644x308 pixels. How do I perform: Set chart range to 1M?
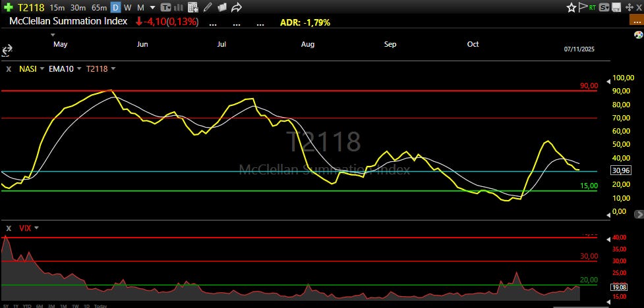tap(64, 306)
